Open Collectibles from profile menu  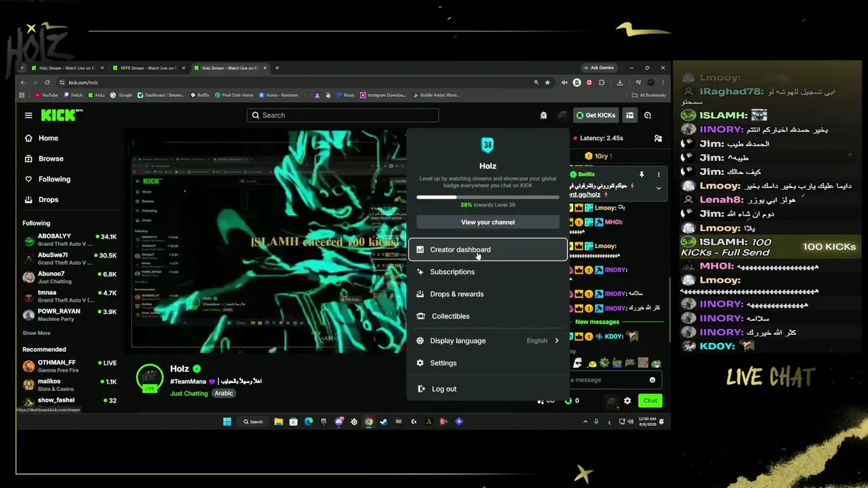(x=488, y=316)
